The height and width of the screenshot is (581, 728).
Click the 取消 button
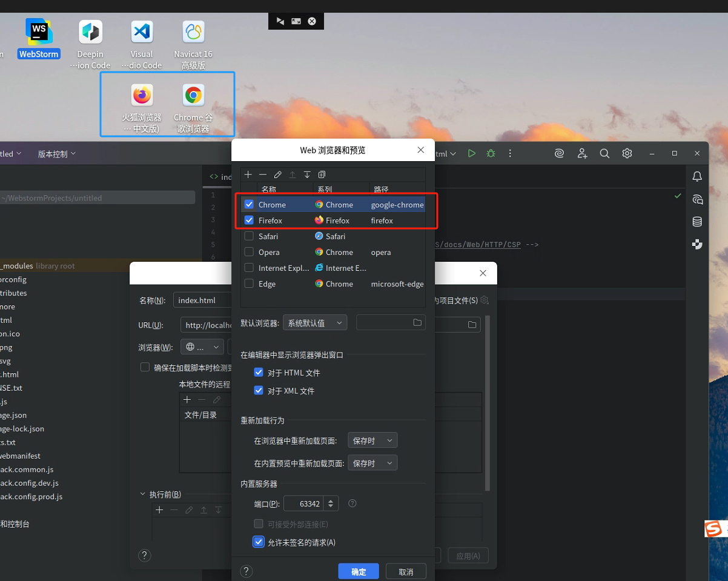coord(406,572)
